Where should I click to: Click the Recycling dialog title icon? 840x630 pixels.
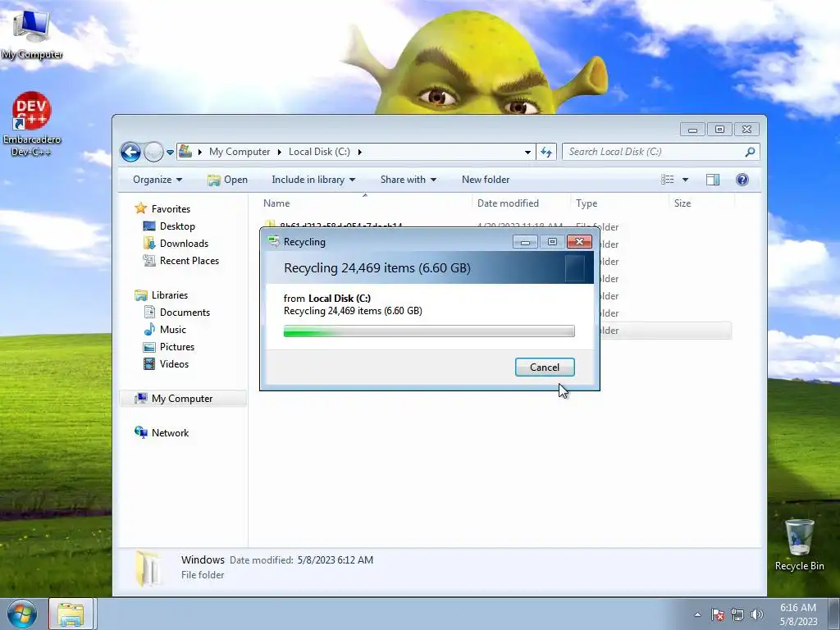[274, 242]
